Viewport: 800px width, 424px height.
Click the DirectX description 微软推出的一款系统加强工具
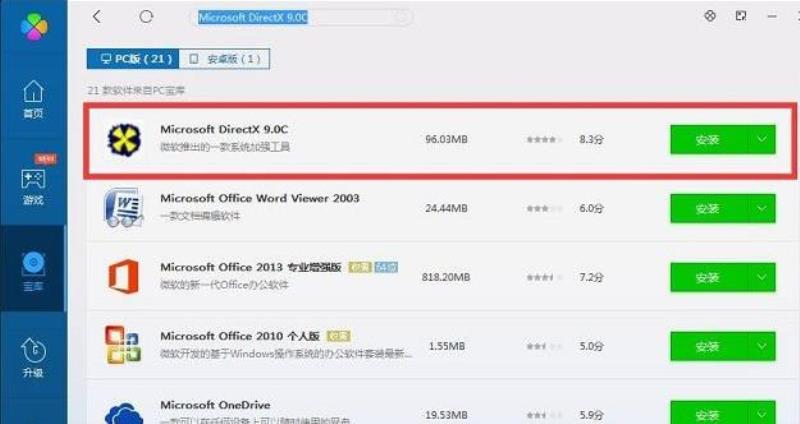click(x=225, y=147)
